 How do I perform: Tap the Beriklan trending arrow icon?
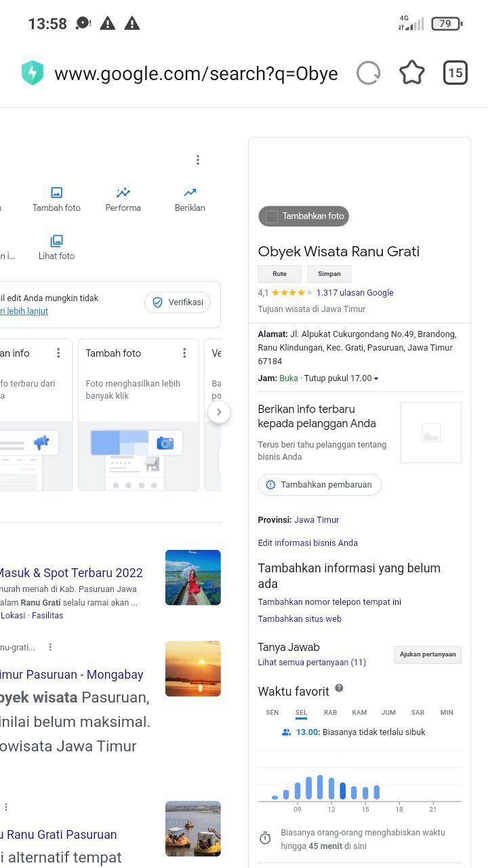(x=190, y=193)
